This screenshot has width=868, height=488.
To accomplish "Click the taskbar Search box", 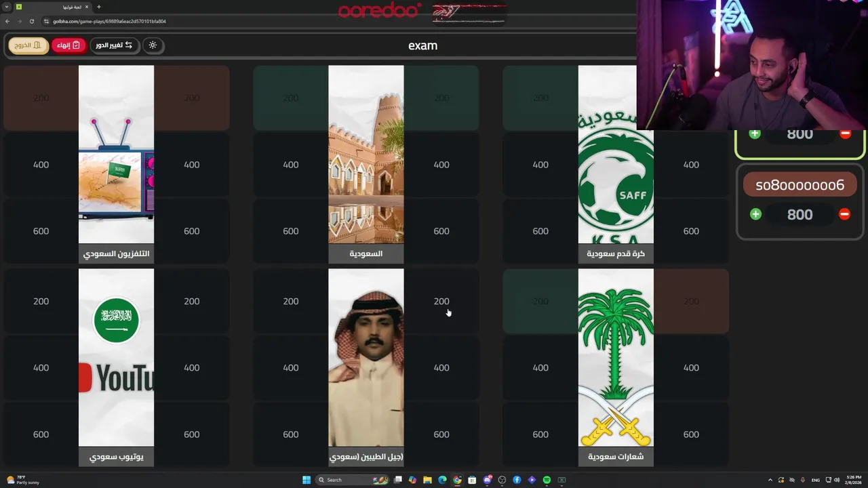I will (352, 480).
